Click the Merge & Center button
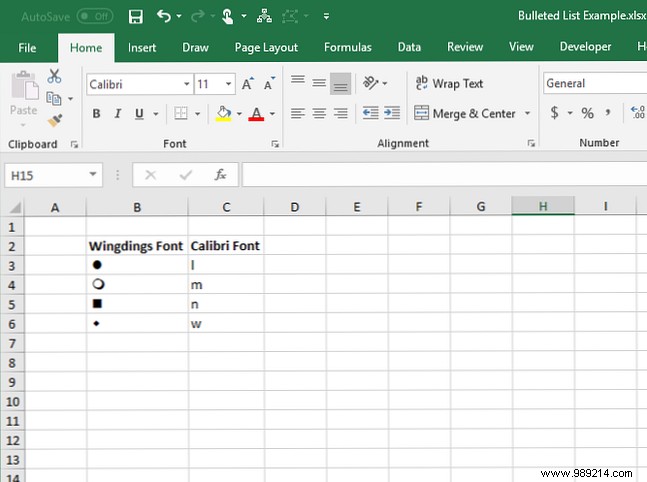The image size is (647, 482). (x=465, y=113)
